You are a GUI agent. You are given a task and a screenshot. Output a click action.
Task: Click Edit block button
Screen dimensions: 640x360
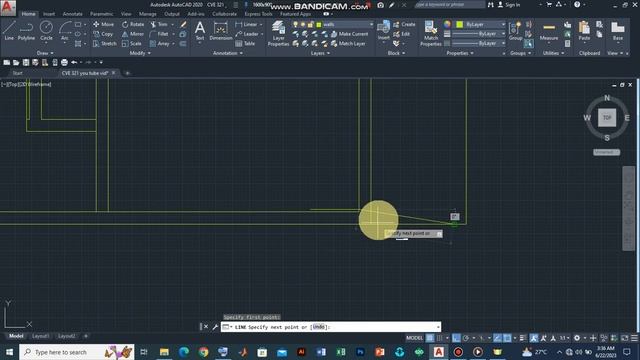(x=402, y=34)
